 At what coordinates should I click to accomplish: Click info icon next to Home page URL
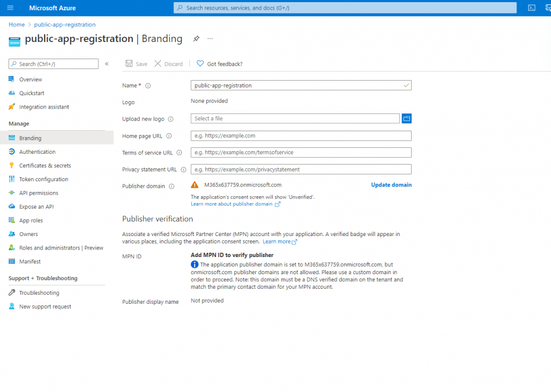[x=169, y=136]
